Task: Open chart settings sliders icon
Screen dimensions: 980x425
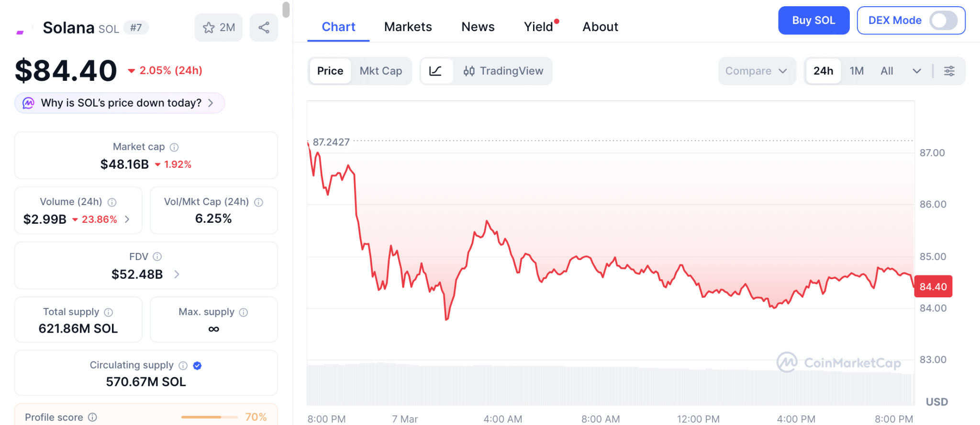Action: pyautogui.click(x=949, y=71)
